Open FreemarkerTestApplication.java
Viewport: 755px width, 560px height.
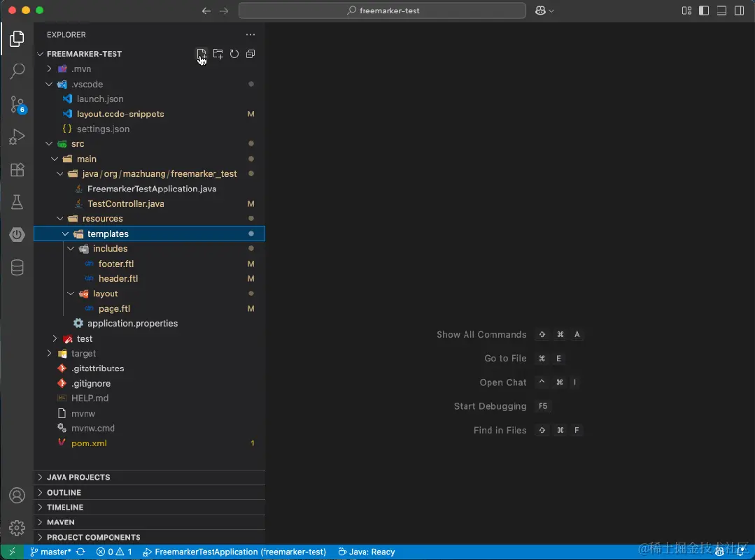149,189
